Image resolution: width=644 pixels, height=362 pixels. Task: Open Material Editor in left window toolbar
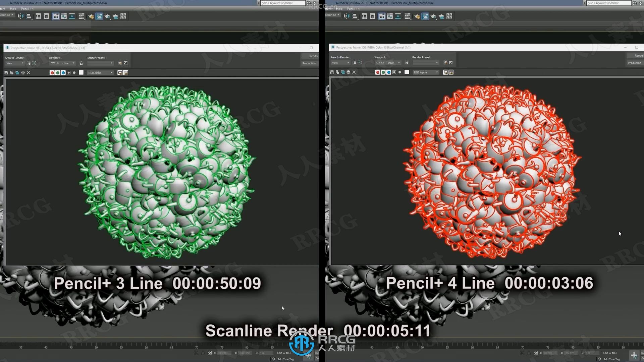click(82, 16)
